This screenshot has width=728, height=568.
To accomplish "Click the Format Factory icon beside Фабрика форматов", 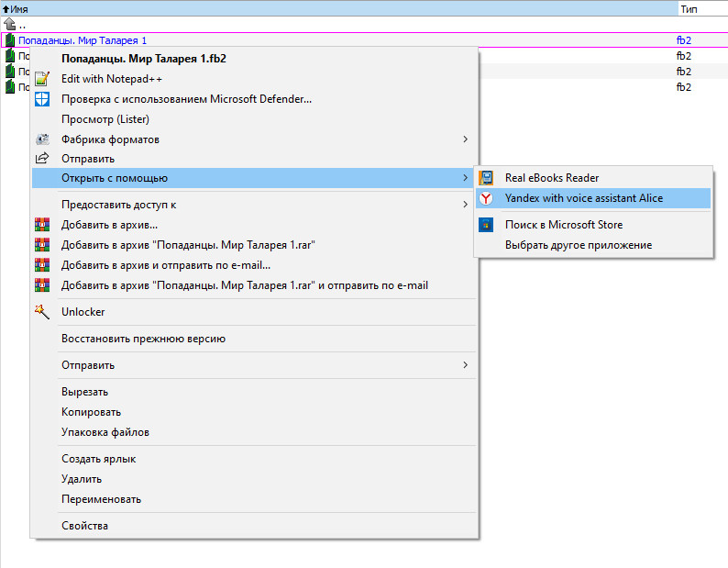I will click(42, 139).
